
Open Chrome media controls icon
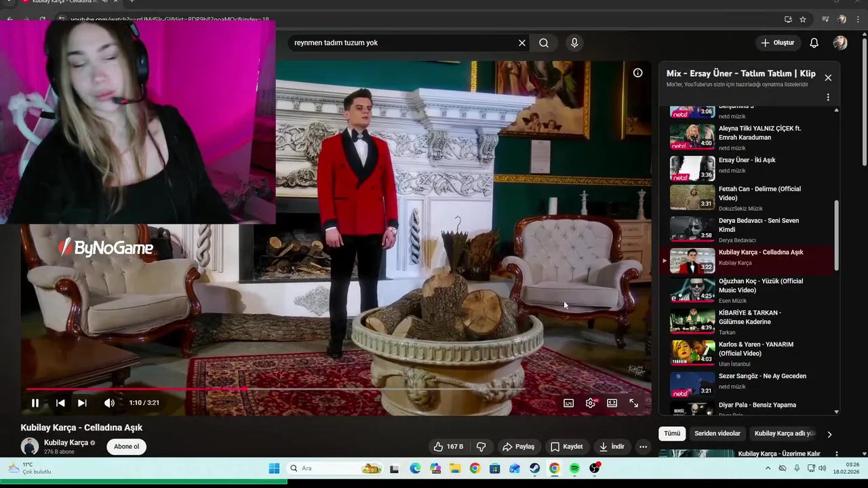pyautogui.click(x=825, y=20)
